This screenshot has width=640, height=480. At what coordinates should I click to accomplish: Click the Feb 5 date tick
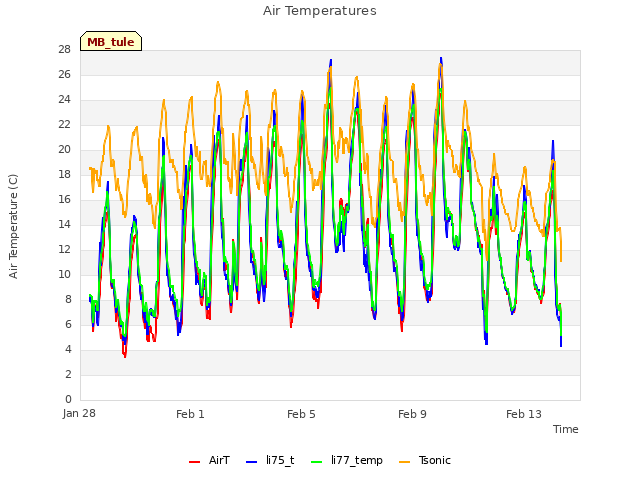[x=301, y=414]
